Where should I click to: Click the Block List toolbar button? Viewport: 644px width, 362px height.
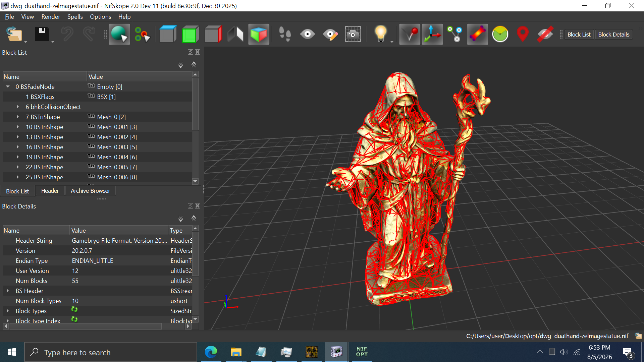[579, 35]
